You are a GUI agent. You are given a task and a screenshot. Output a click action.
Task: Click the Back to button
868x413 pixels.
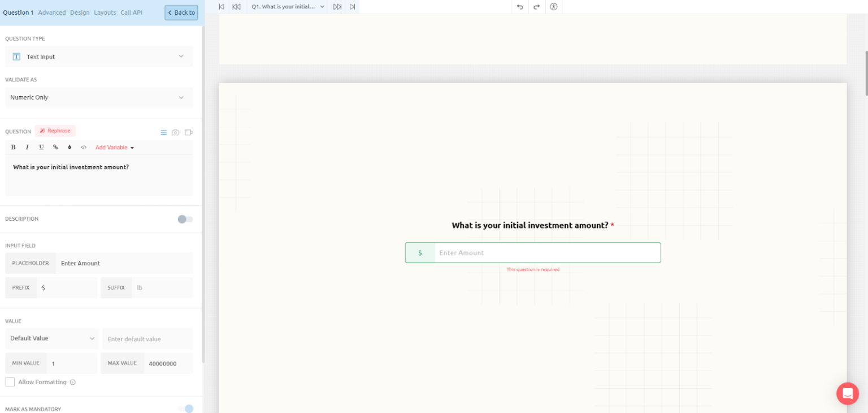coord(181,12)
